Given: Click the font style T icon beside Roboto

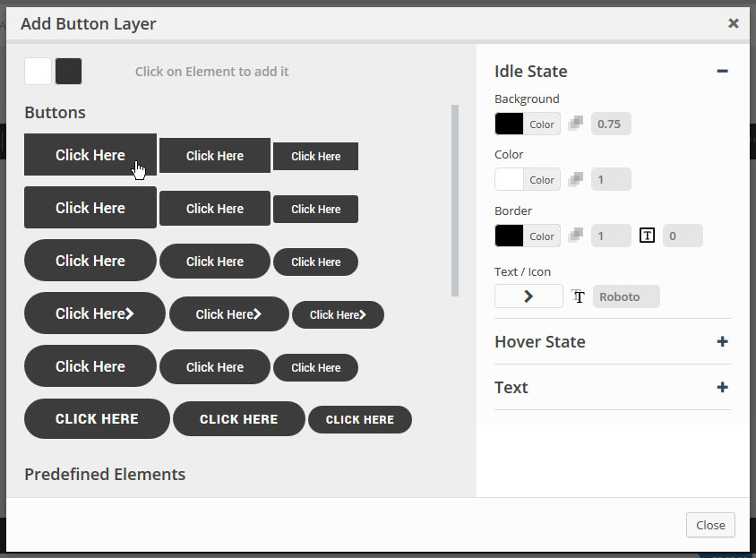Looking at the screenshot, I should (x=578, y=296).
